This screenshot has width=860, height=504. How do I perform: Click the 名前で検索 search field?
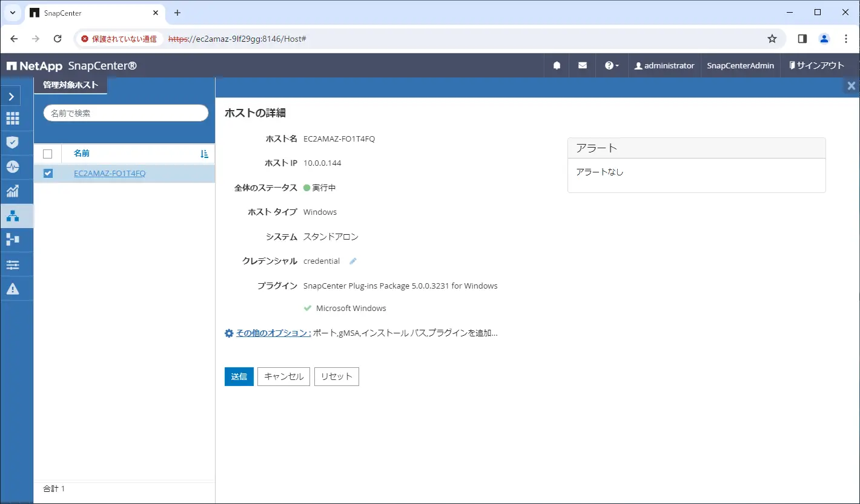(x=126, y=113)
